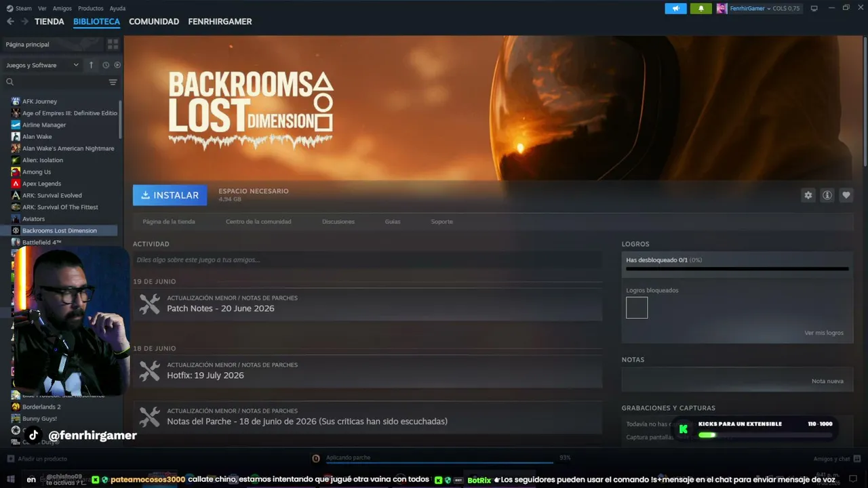Click the Borderlands 2 game icon
Viewport: 868px width, 488px height.
click(x=16, y=407)
